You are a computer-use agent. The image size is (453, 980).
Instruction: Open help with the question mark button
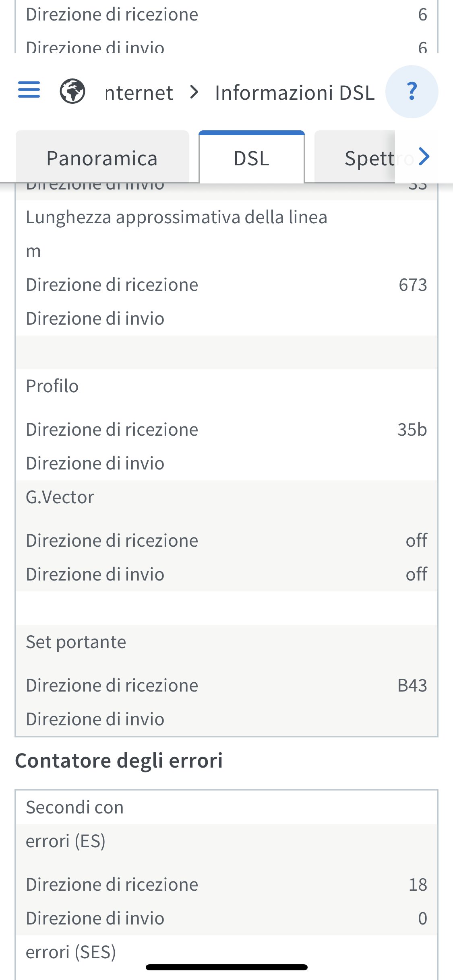pyautogui.click(x=412, y=92)
